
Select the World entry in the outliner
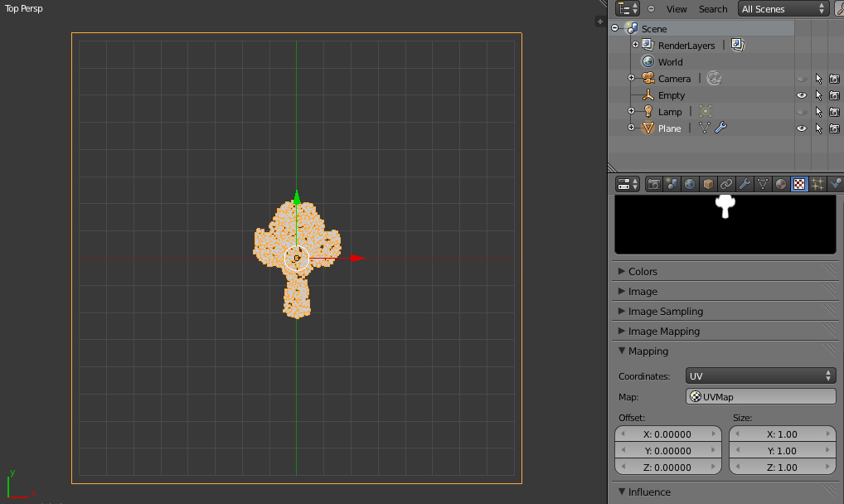[670, 62]
